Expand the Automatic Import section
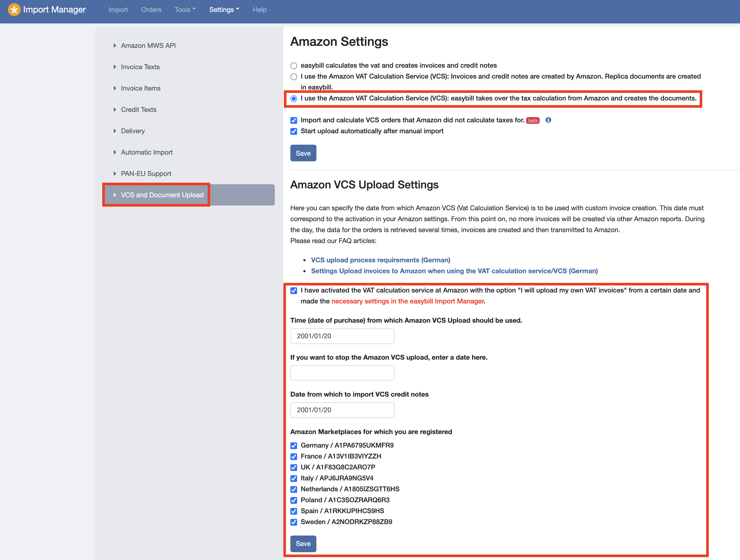740x560 pixels. pyautogui.click(x=146, y=152)
